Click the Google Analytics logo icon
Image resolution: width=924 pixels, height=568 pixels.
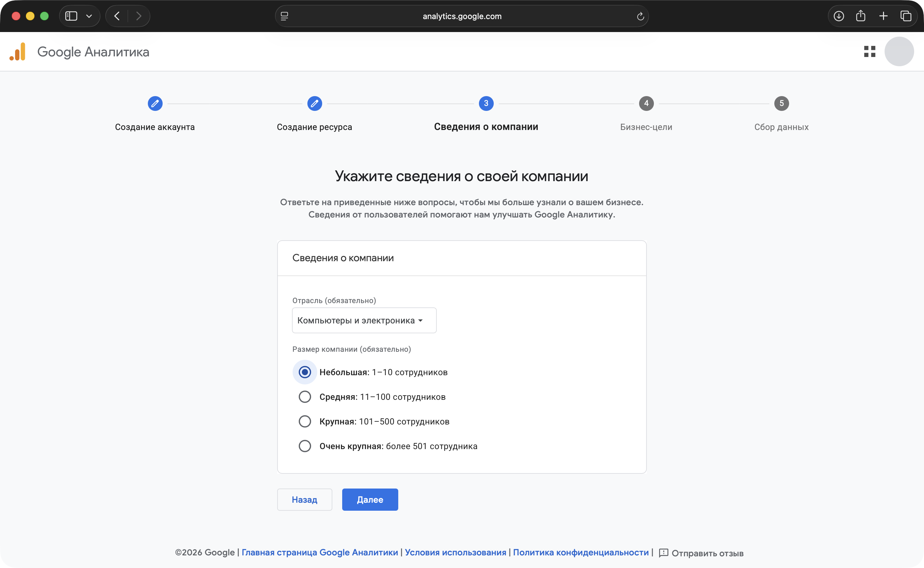[x=18, y=52]
